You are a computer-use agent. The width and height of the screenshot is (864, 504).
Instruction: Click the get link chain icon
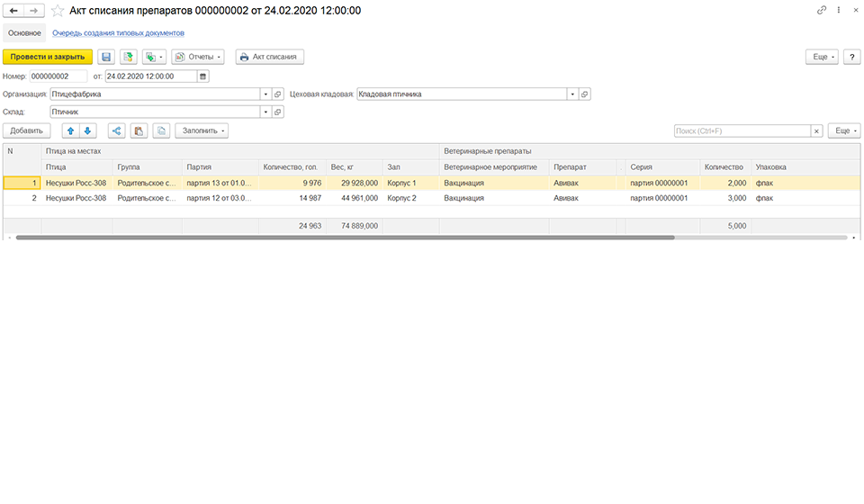pyautogui.click(x=822, y=10)
